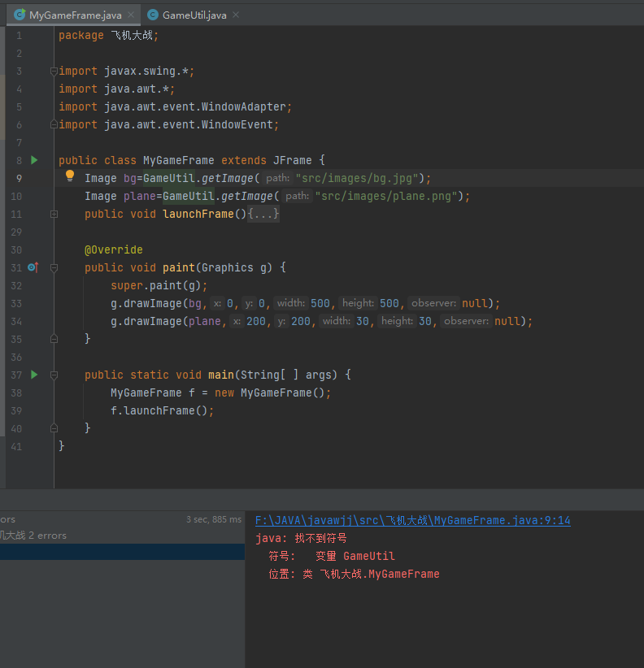
Task: Click the fold end marker at line 40
Action: (54, 428)
